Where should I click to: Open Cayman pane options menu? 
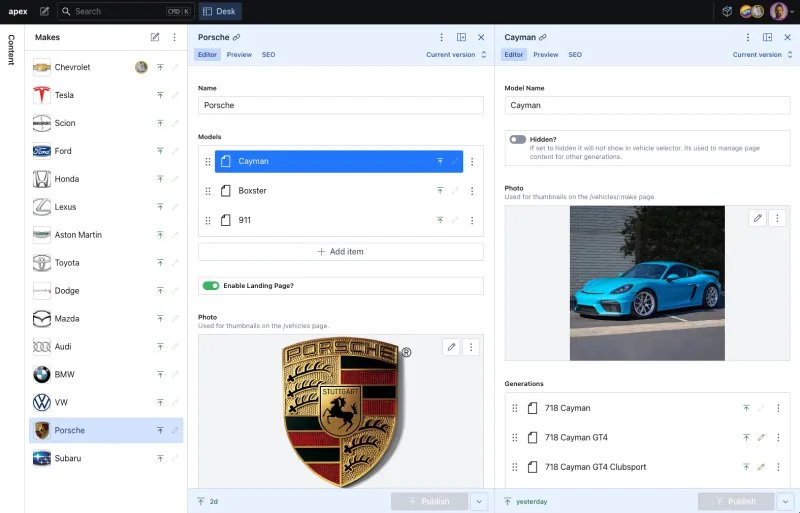pyautogui.click(x=747, y=37)
